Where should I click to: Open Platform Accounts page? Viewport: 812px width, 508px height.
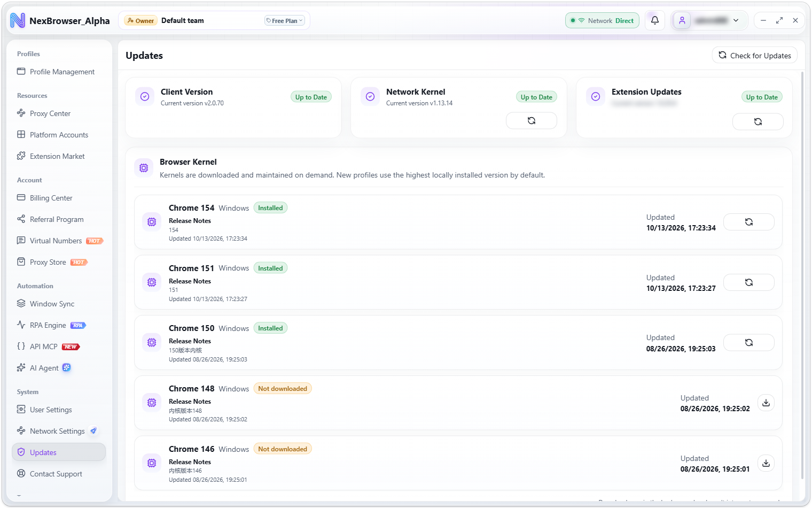[x=59, y=135]
